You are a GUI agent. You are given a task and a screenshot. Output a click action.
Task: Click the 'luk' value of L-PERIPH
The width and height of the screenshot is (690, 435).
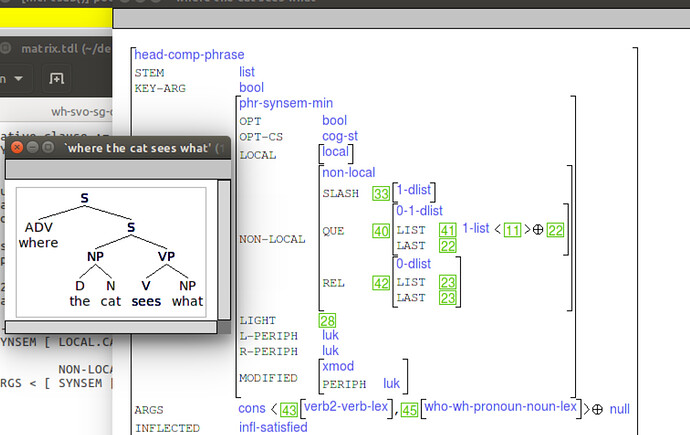pyautogui.click(x=330, y=335)
